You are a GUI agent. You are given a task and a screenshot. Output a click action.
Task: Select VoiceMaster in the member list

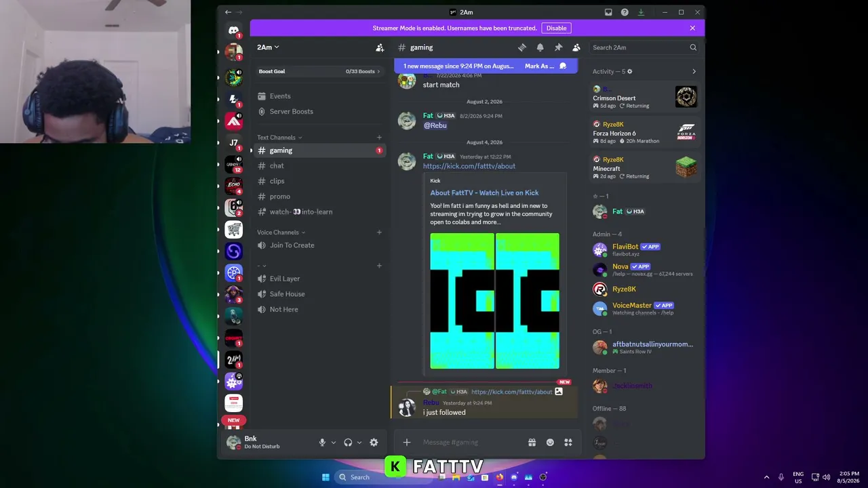pyautogui.click(x=645, y=308)
